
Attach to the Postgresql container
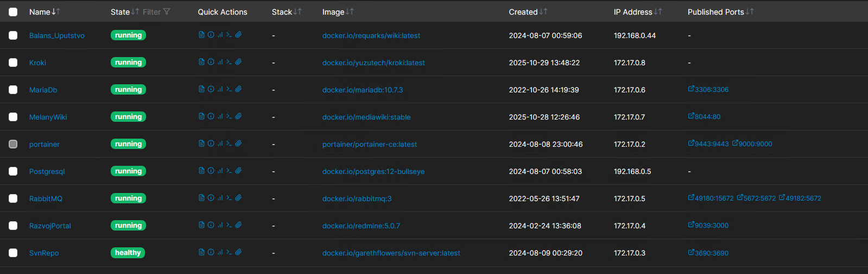click(238, 171)
